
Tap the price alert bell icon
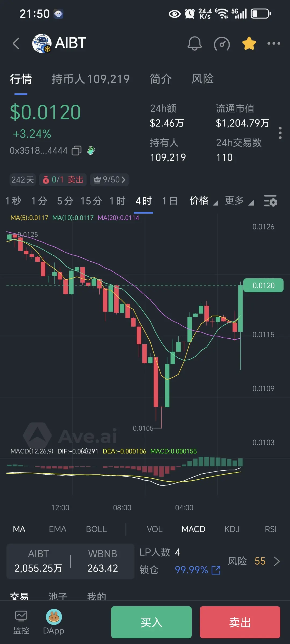click(x=194, y=43)
